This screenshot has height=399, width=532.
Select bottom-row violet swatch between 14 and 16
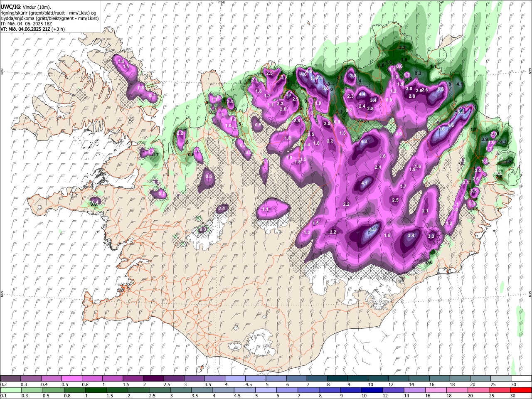click(415, 390)
